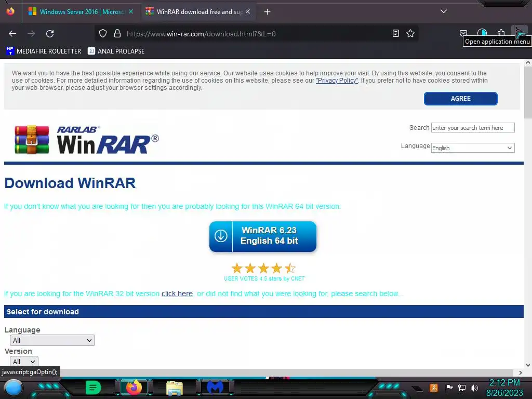532x399 pixels.
Task: Follow the 32 bit click here link
Action: click(x=177, y=294)
